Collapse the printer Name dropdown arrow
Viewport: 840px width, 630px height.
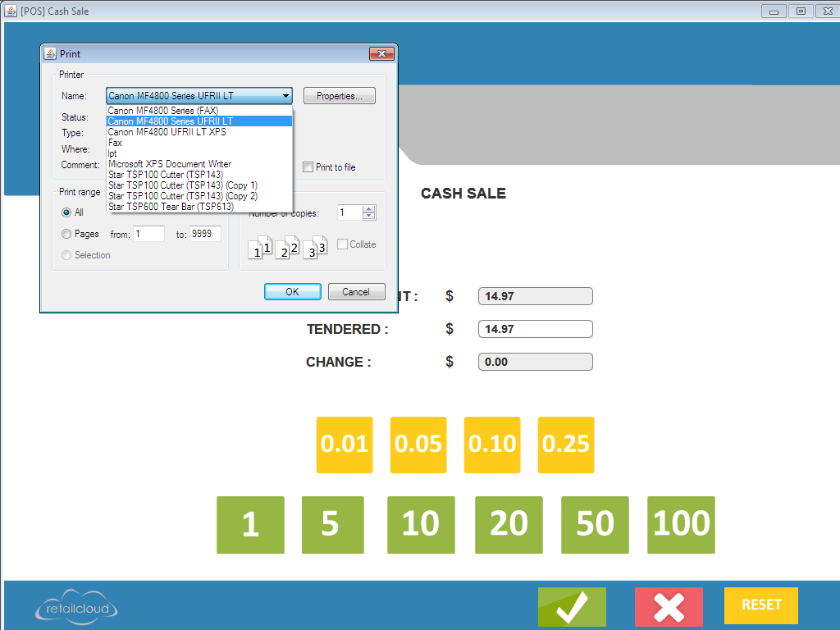point(286,96)
